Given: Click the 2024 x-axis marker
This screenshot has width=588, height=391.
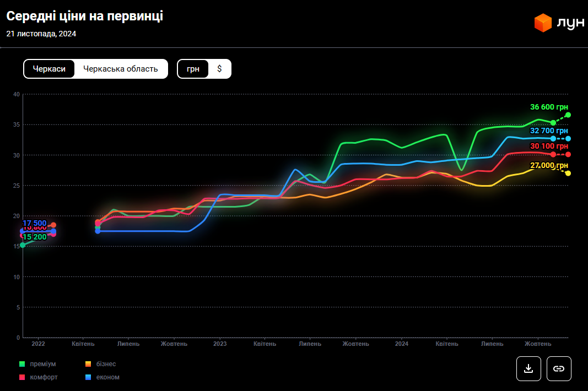Looking at the screenshot, I should (402, 344).
